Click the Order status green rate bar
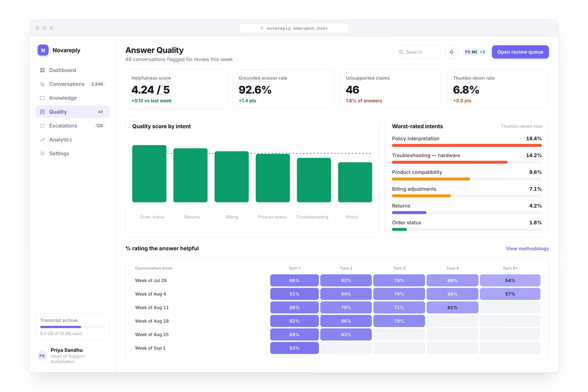The image size is (588, 392). pyautogui.click(x=399, y=229)
